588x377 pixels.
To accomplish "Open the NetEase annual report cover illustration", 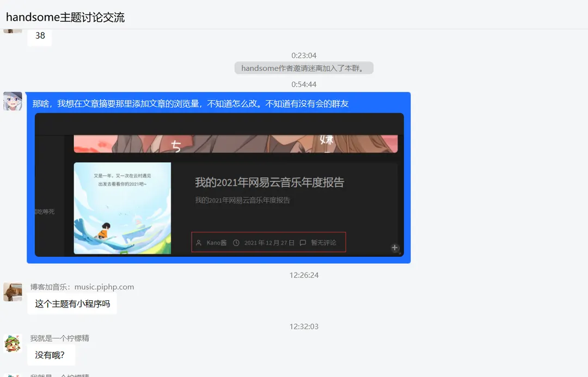I will tap(122, 208).
